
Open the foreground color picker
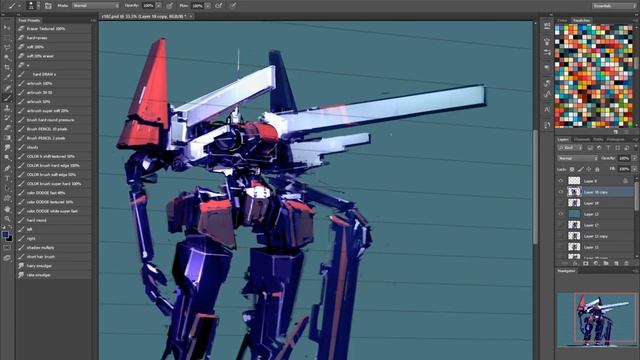[5, 234]
